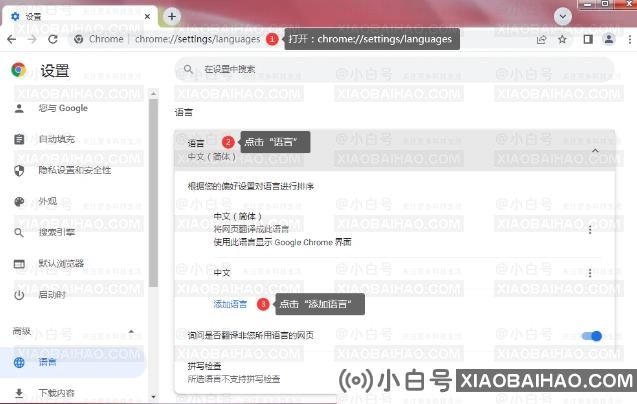Screen dimensions: 637x404
Task: Reload the settings page
Action: tap(53, 39)
